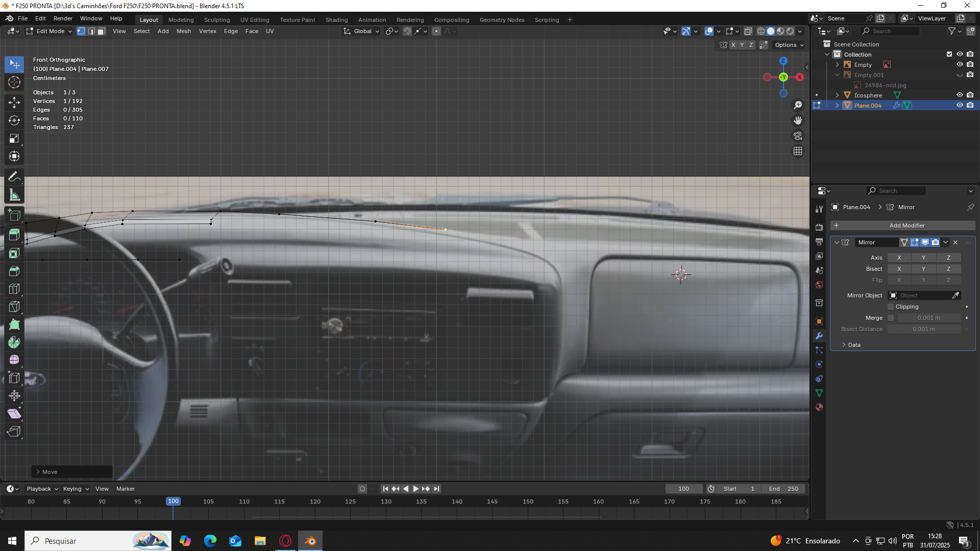Screen dimensions: 980x551
Task: Expand the Plane.004 tree item
Action: 837,106
